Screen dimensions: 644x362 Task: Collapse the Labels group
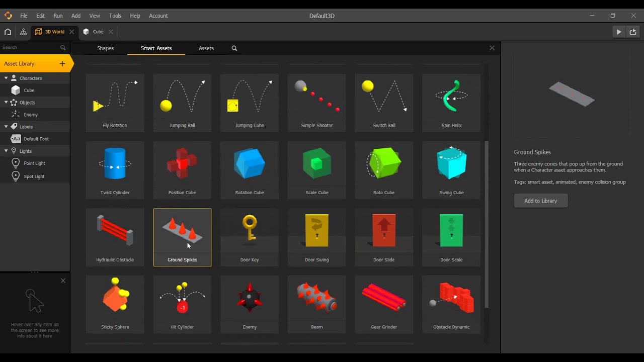[6, 126]
